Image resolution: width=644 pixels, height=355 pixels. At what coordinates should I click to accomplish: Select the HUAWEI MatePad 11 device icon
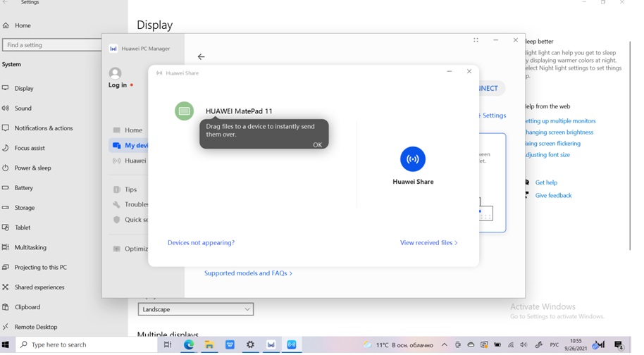pyautogui.click(x=184, y=111)
